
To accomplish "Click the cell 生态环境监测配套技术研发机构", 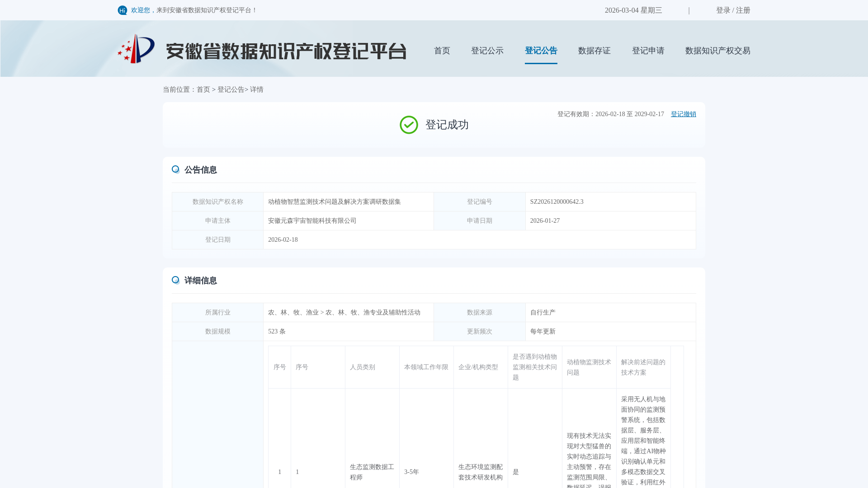I will click(x=481, y=472).
